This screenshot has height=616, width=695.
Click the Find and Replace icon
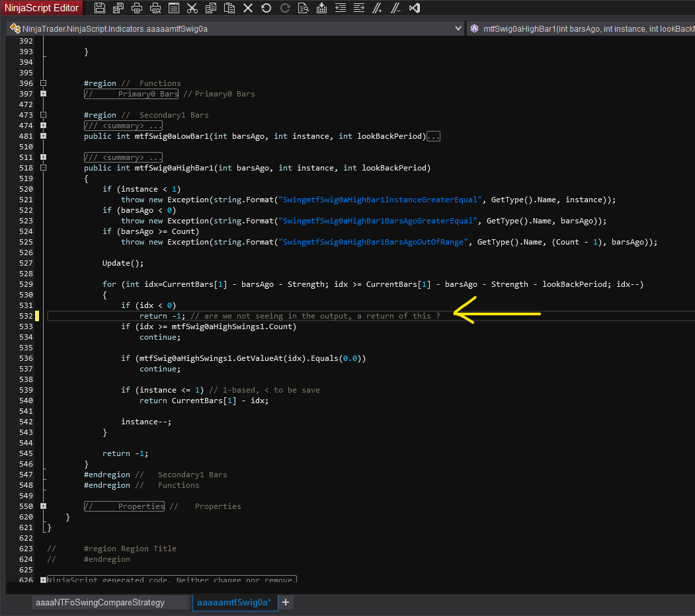coord(304,8)
